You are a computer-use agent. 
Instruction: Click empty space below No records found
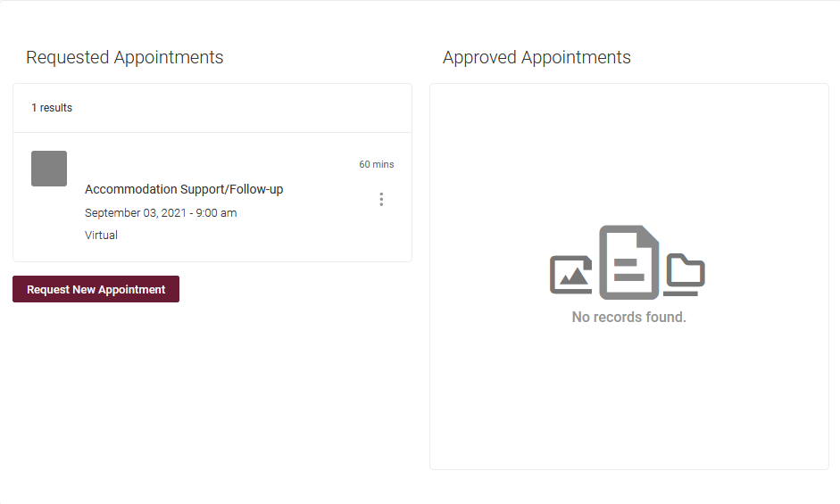coord(628,401)
